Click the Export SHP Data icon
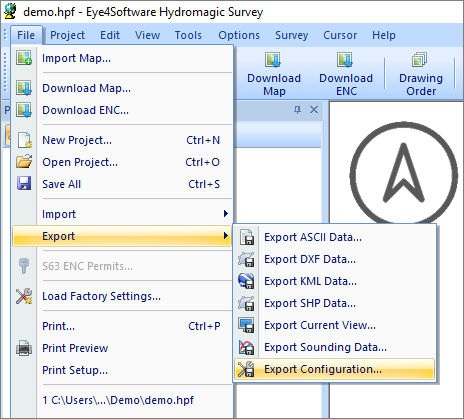464x419 pixels. pos(247,303)
